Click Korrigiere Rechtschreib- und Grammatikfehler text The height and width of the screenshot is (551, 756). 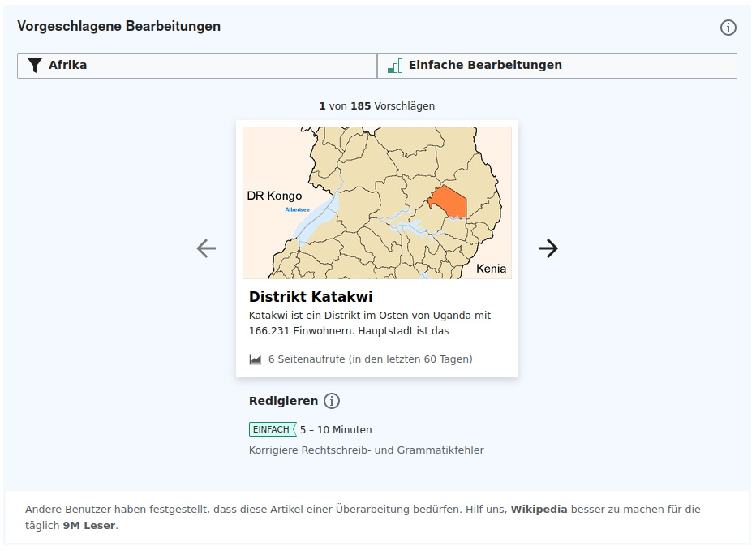(367, 450)
